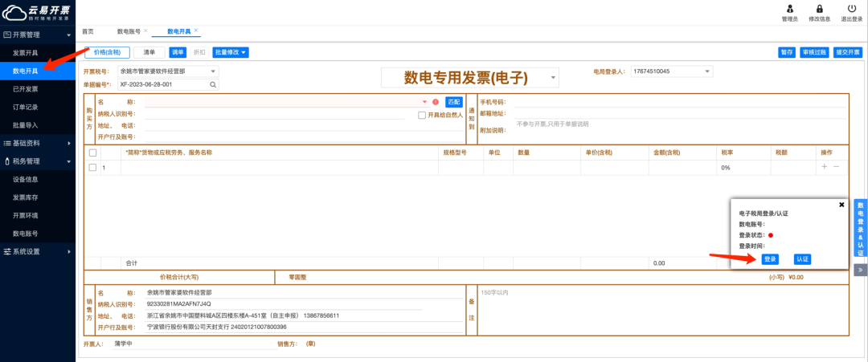The width and height of the screenshot is (868, 362).
Task: Click the search icon in 单据编号 field
Action: pos(212,84)
